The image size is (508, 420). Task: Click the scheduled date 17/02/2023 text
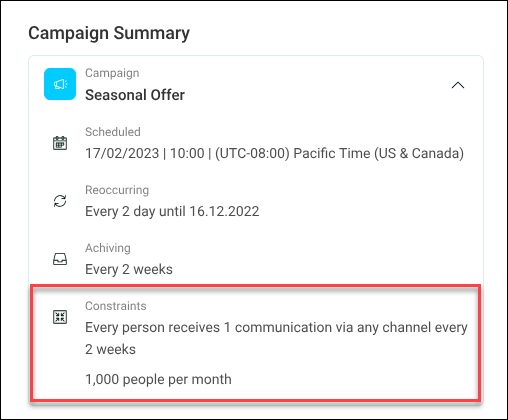tap(122, 153)
